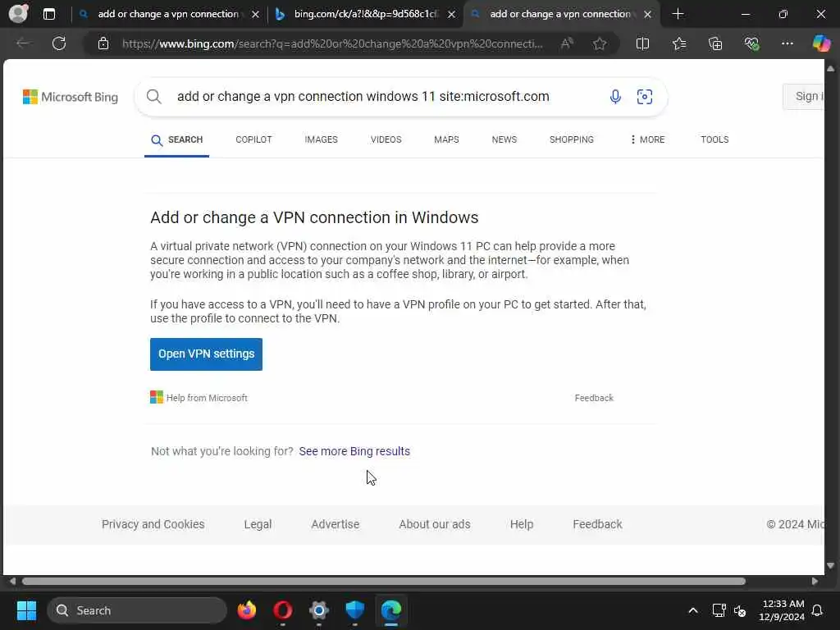Open the TOOLS options
Screen dimensions: 840x630
[x=714, y=139]
